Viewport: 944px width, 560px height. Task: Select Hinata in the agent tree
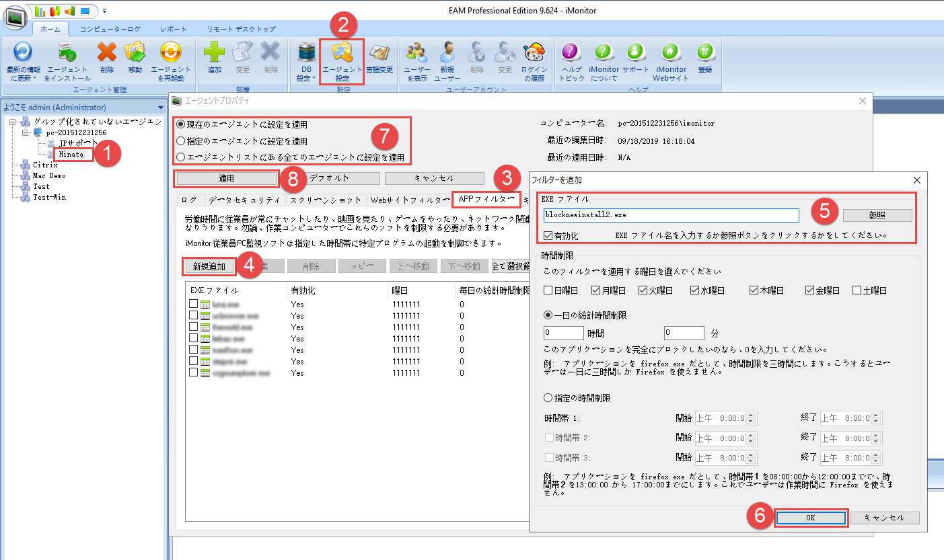tap(71, 154)
